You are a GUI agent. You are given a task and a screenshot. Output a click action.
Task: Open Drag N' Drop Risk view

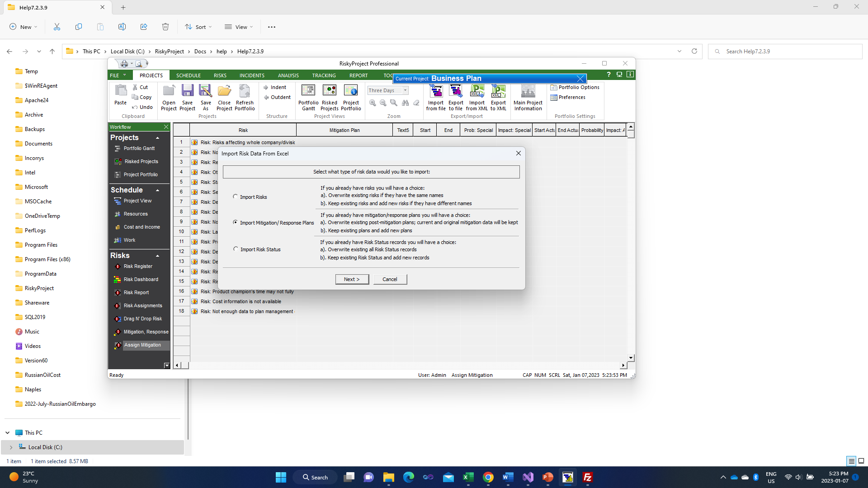142,319
